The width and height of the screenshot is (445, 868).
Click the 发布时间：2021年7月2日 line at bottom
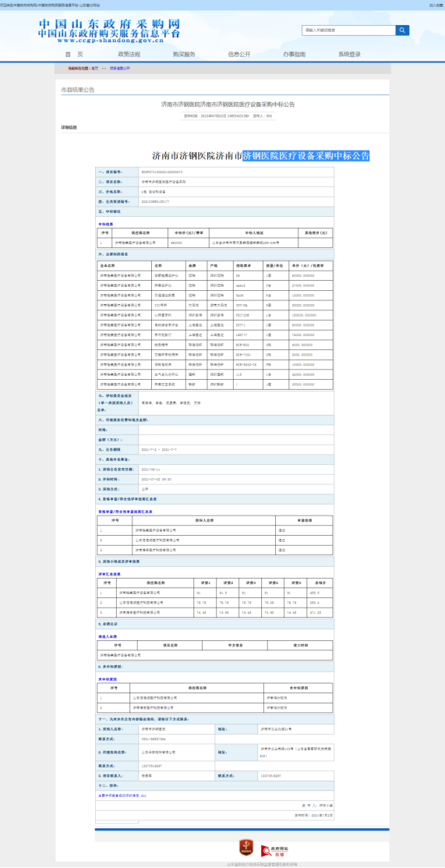click(313, 816)
